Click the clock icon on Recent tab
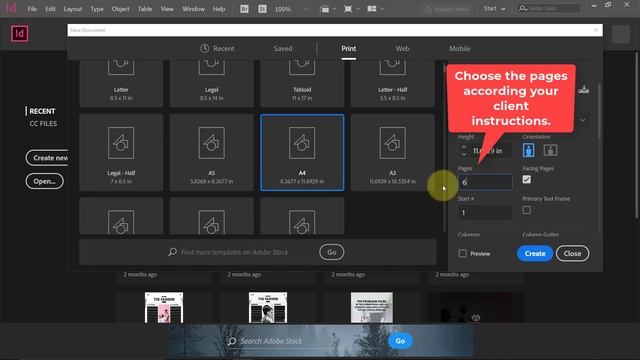This screenshot has height=360, width=640. (x=204, y=49)
